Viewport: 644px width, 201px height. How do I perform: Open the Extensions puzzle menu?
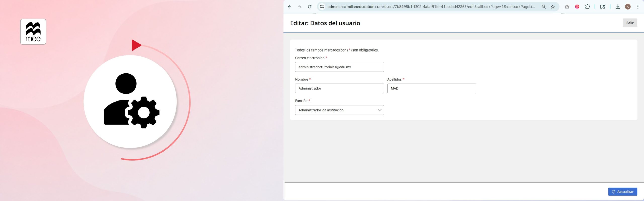[x=587, y=7]
